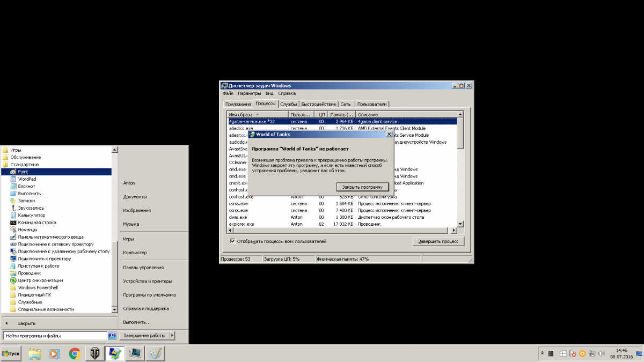Screen dimensions: 644x362
Task: Launch Калькулятор from the Start menu list
Action: (32, 215)
